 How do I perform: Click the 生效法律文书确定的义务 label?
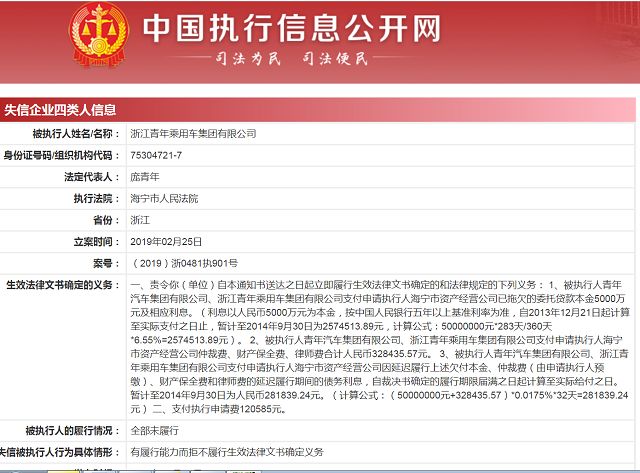[63, 285]
